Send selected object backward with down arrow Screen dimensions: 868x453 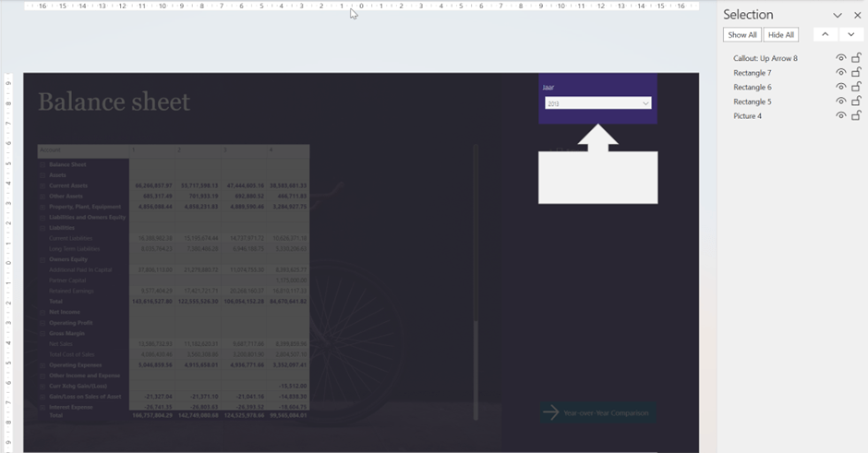[850, 35]
